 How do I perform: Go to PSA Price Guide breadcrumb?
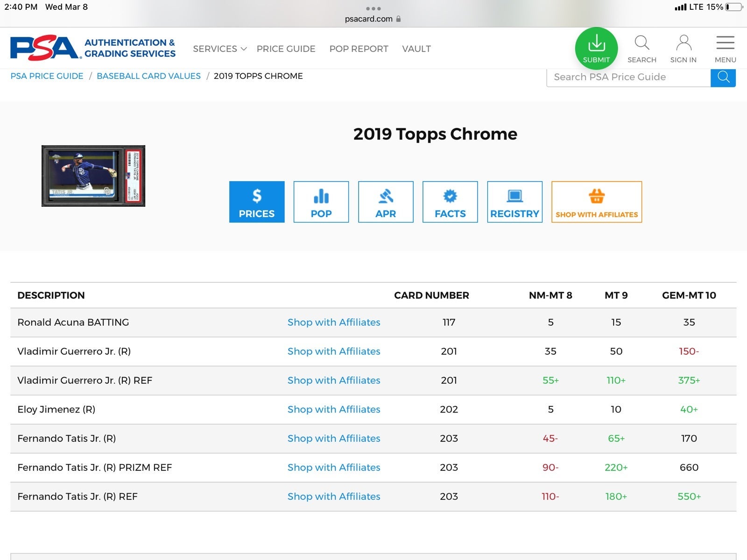(47, 76)
